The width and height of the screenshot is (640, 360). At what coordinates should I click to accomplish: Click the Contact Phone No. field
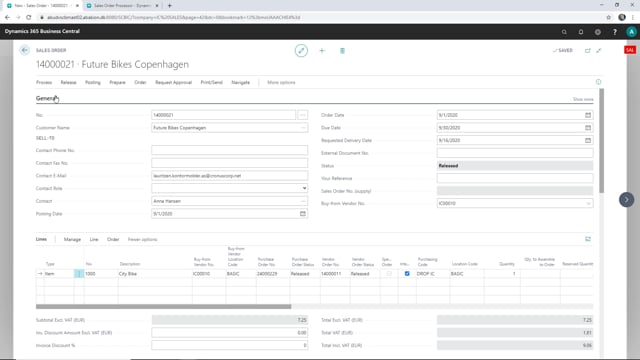pos(229,150)
